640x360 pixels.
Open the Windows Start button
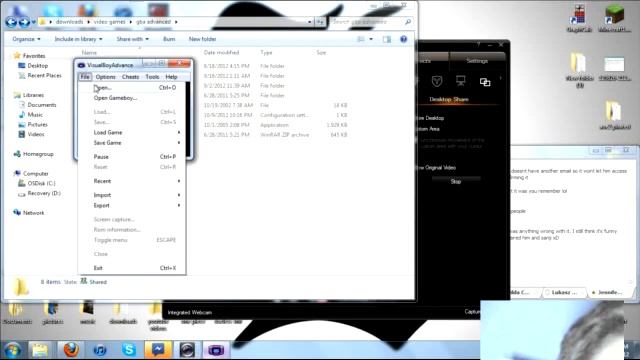click(x=12, y=350)
